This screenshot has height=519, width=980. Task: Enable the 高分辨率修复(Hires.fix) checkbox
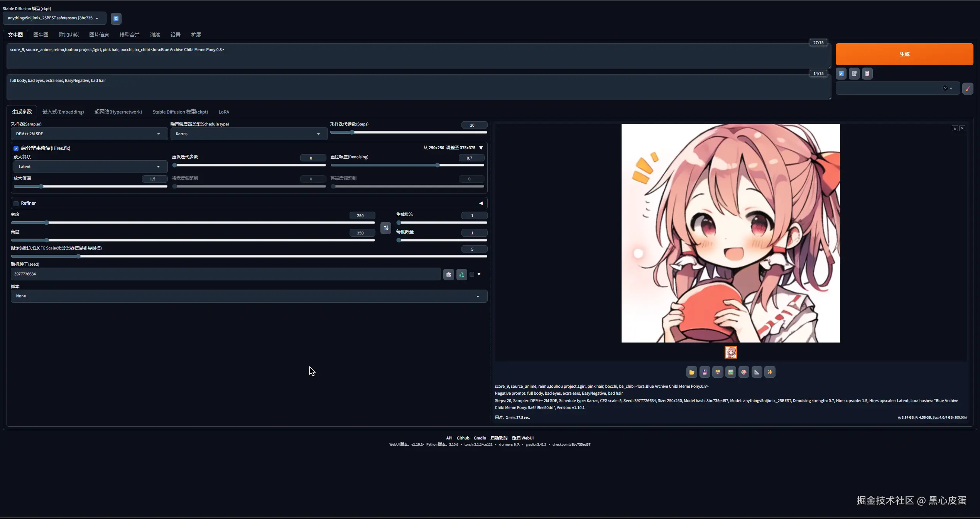[x=16, y=148]
